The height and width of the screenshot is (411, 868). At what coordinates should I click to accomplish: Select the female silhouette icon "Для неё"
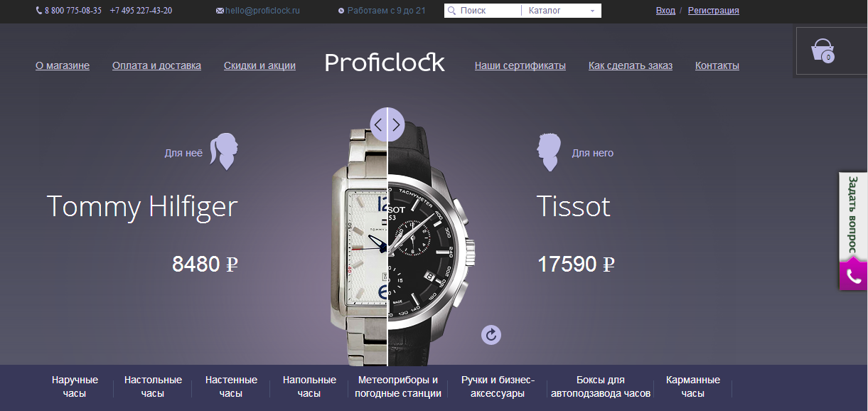223,152
